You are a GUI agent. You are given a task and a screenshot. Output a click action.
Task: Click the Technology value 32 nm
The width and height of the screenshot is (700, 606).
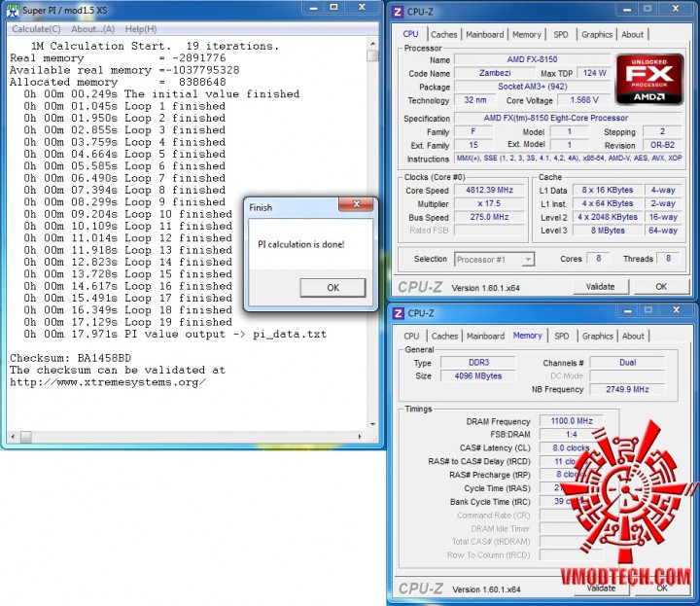click(475, 100)
